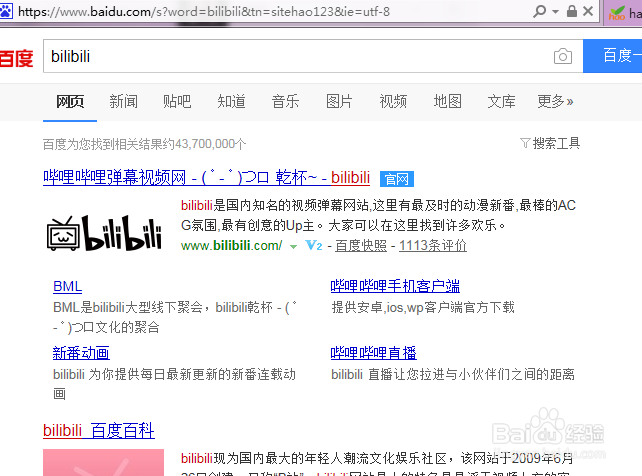Open the 视频 tab
The image size is (642, 476).
[x=393, y=101]
